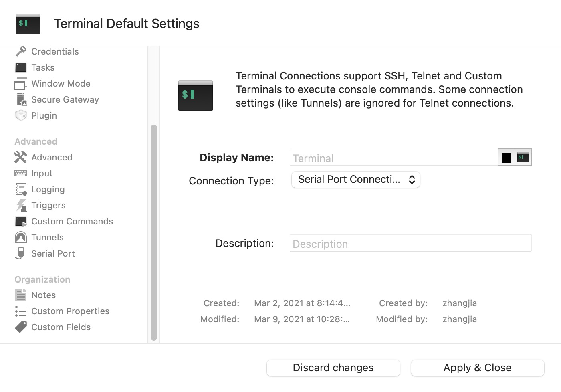This screenshot has width=561, height=392.
Task: Open the Credentials settings page
Action: [x=54, y=52]
